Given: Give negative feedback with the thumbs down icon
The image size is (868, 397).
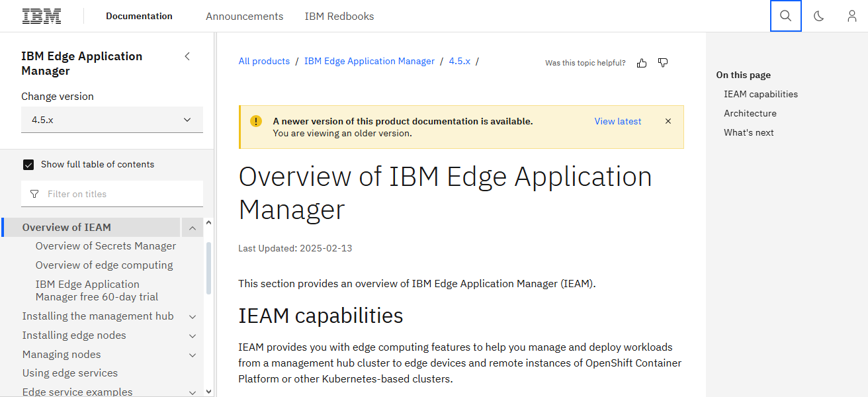Looking at the screenshot, I should (663, 62).
